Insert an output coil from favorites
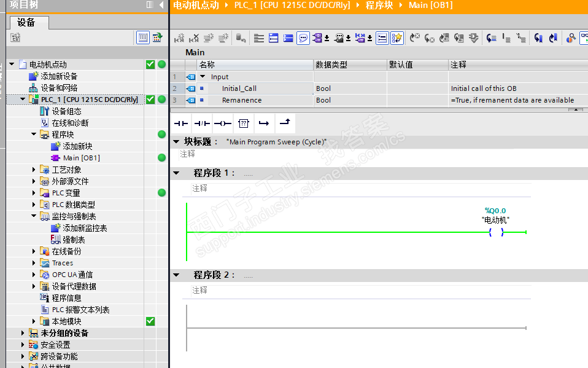Screen dimensions: 588x368 pyautogui.click(x=222, y=123)
